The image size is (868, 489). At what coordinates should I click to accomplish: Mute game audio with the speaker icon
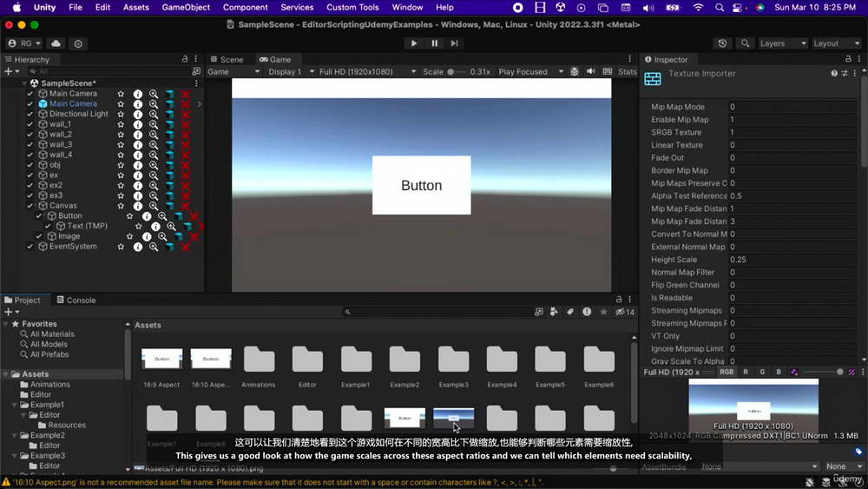pyautogui.click(x=591, y=71)
